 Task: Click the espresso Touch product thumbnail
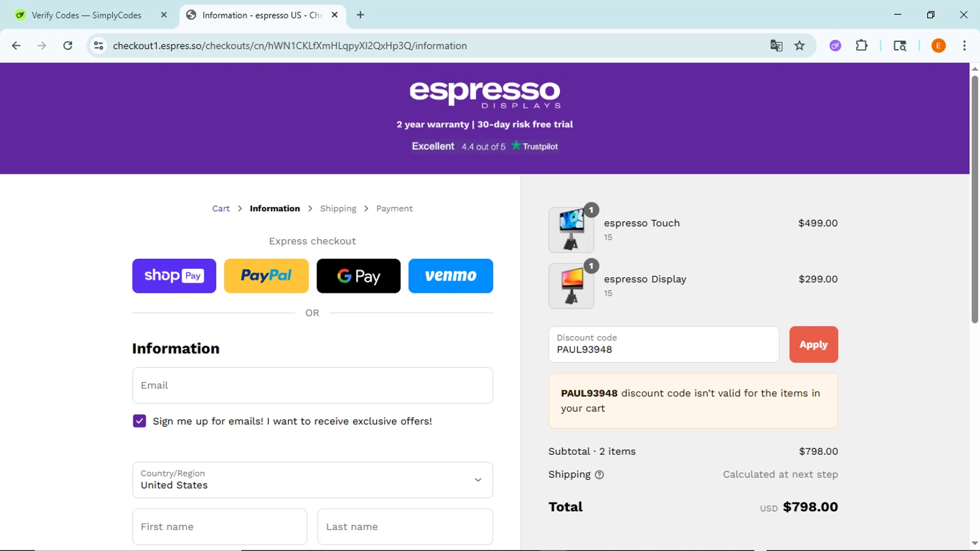(x=571, y=230)
